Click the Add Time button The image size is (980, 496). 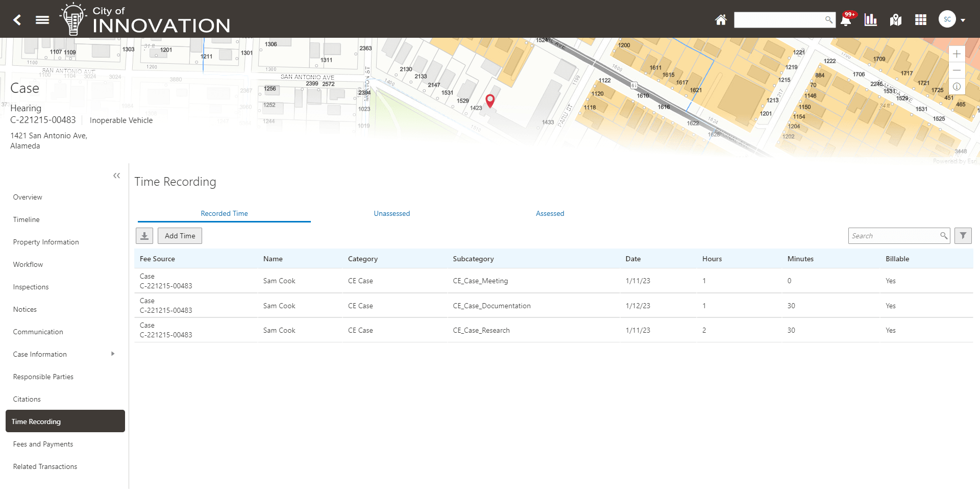click(180, 235)
